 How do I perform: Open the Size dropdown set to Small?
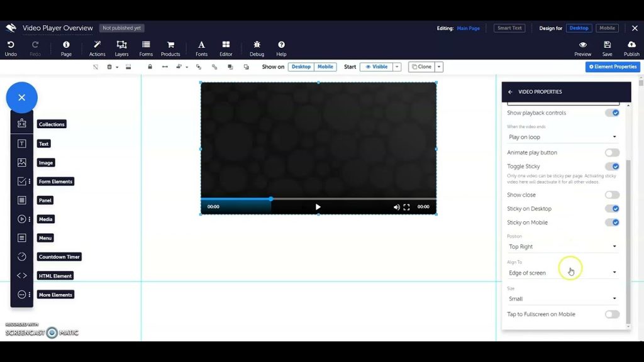[562, 299]
